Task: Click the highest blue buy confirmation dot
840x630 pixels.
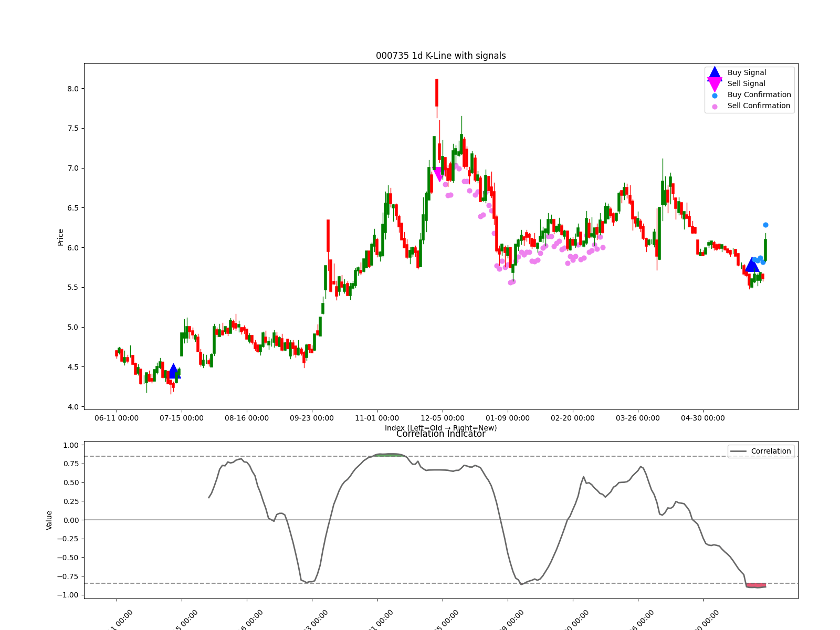Action: [x=765, y=225]
